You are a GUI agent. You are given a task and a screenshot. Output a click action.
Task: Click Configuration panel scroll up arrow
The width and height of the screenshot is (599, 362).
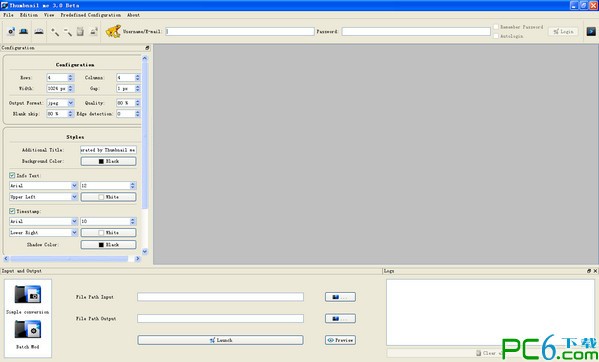(144, 58)
